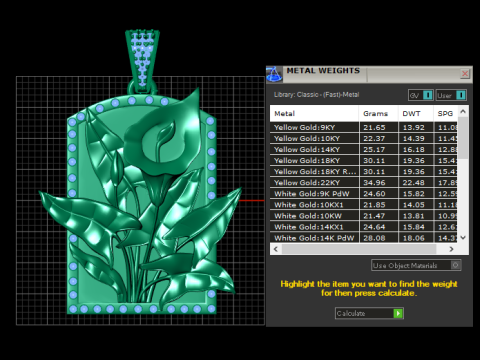Select the White Gold:14KX1 row

(x=364, y=227)
